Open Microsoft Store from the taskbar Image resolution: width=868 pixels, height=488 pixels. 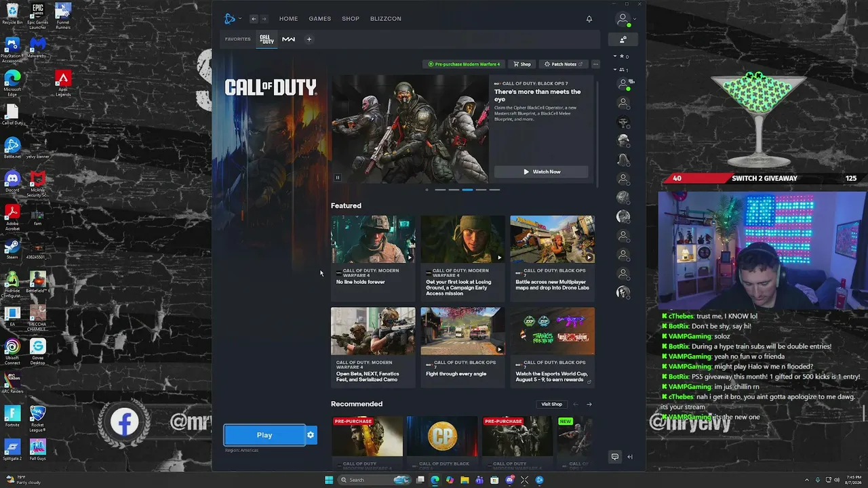494,480
